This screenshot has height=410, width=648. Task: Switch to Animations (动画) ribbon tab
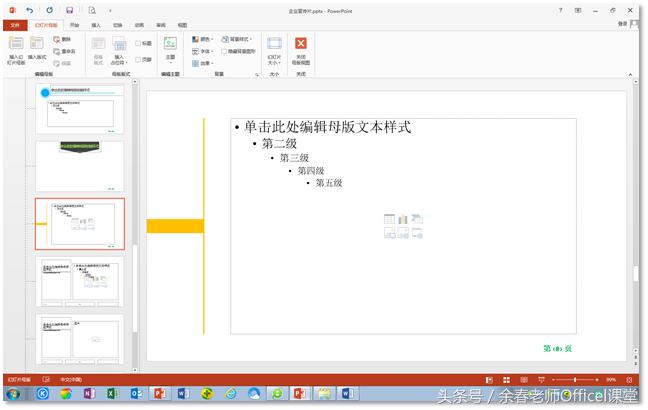coord(139,25)
